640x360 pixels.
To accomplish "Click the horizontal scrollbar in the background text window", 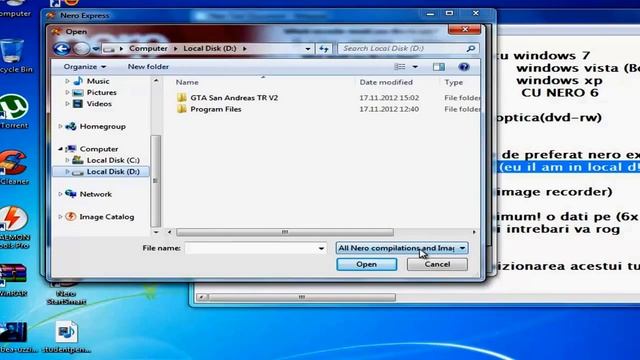I will 302,297.
